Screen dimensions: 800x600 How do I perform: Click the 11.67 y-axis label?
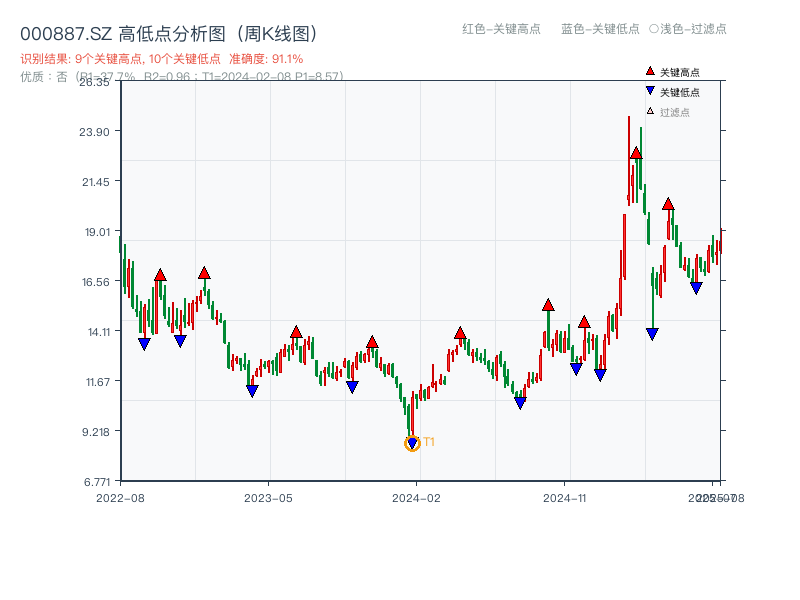pos(97,382)
